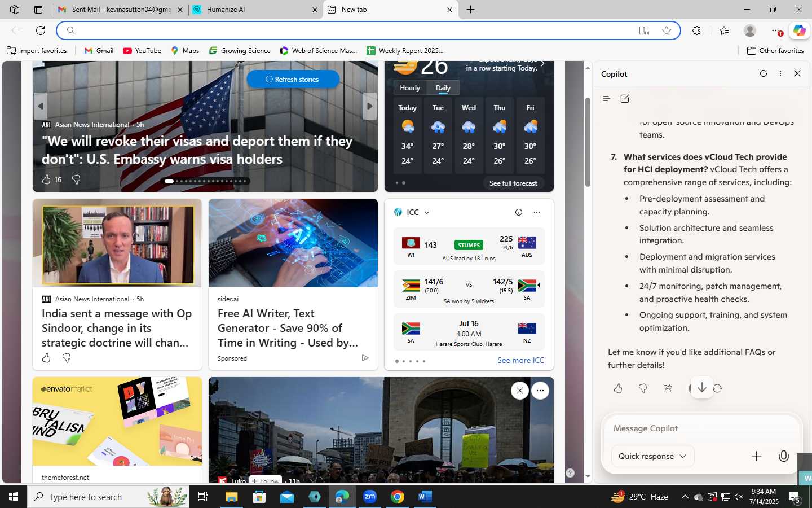Open Task View on the Windows taskbar
812x508 pixels.
[x=202, y=497]
